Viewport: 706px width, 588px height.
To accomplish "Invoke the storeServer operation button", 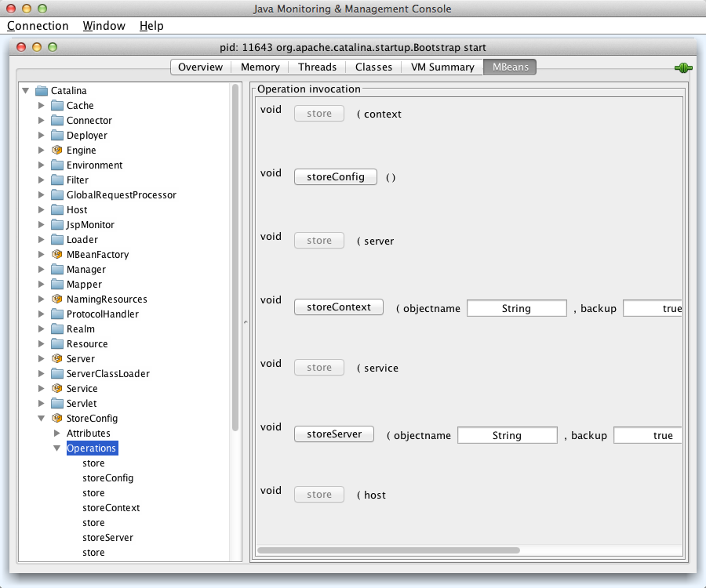I will point(334,434).
